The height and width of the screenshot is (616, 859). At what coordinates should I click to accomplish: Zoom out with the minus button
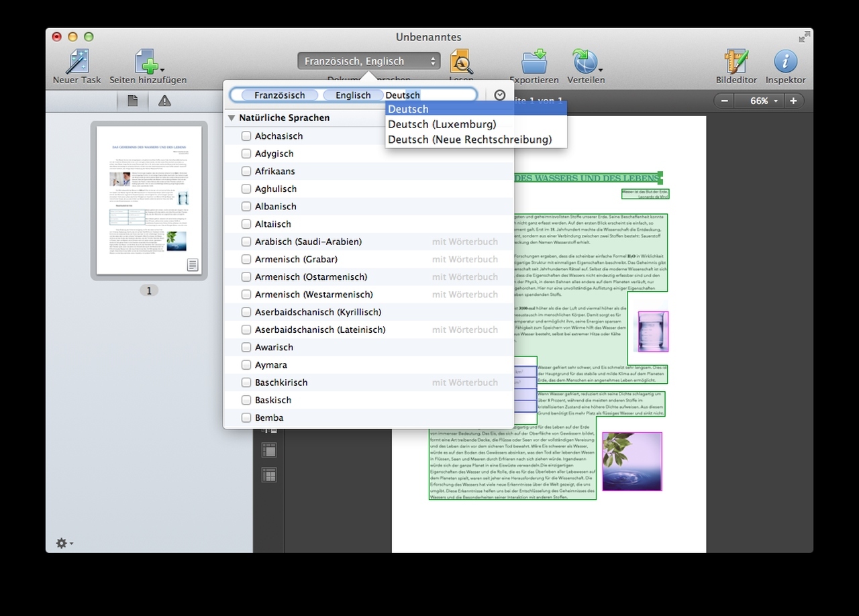click(724, 101)
